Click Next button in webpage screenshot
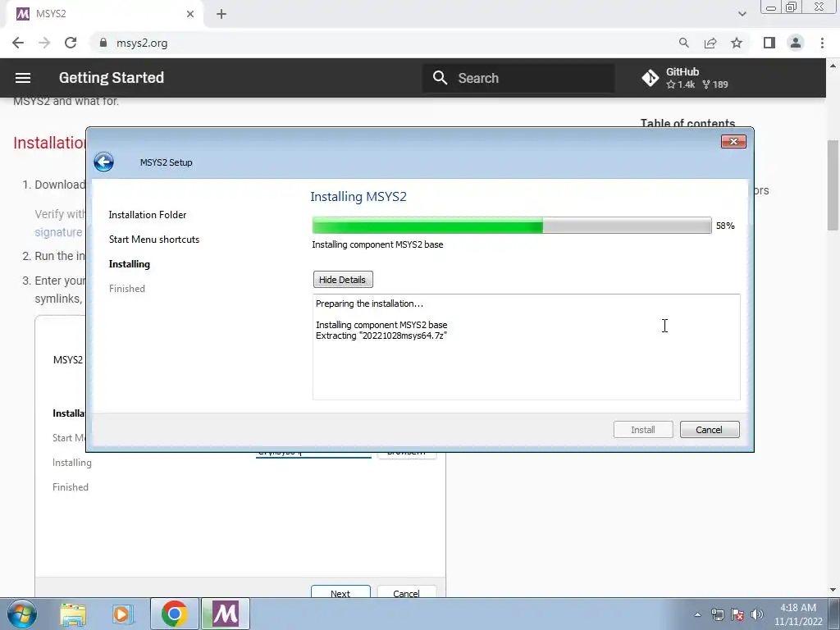The image size is (840, 630). [x=340, y=592]
